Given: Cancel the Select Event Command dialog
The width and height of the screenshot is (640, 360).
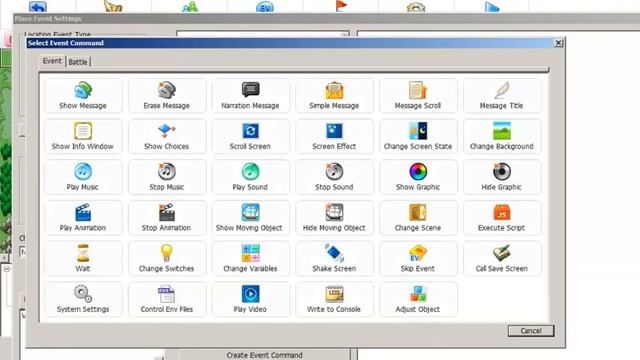Looking at the screenshot, I should click(531, 331).
